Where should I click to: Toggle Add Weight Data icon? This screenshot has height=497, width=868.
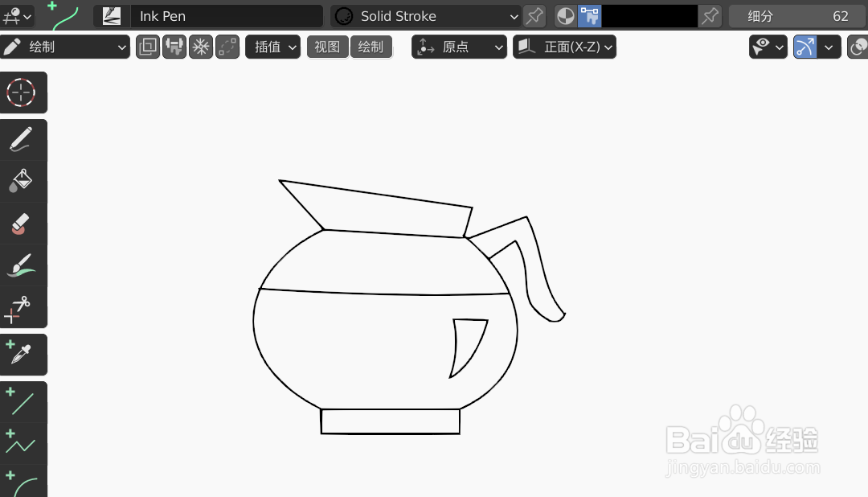[174, 47]
